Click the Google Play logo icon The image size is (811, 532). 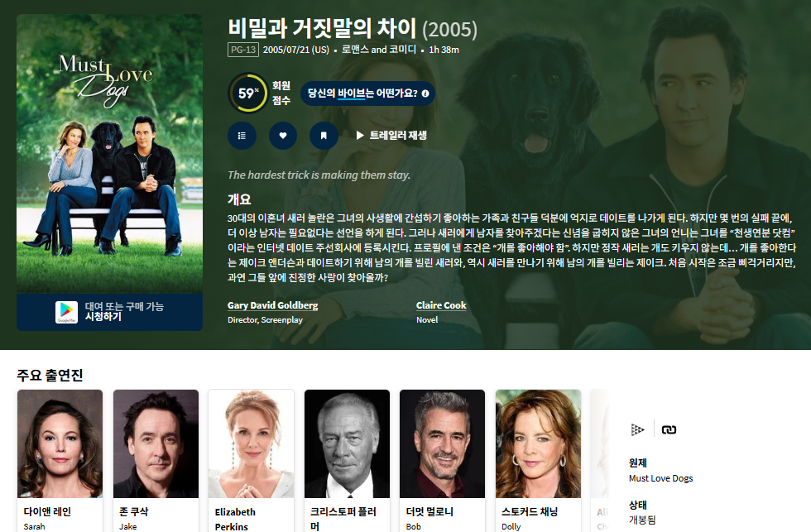click(x=66, y=312)
